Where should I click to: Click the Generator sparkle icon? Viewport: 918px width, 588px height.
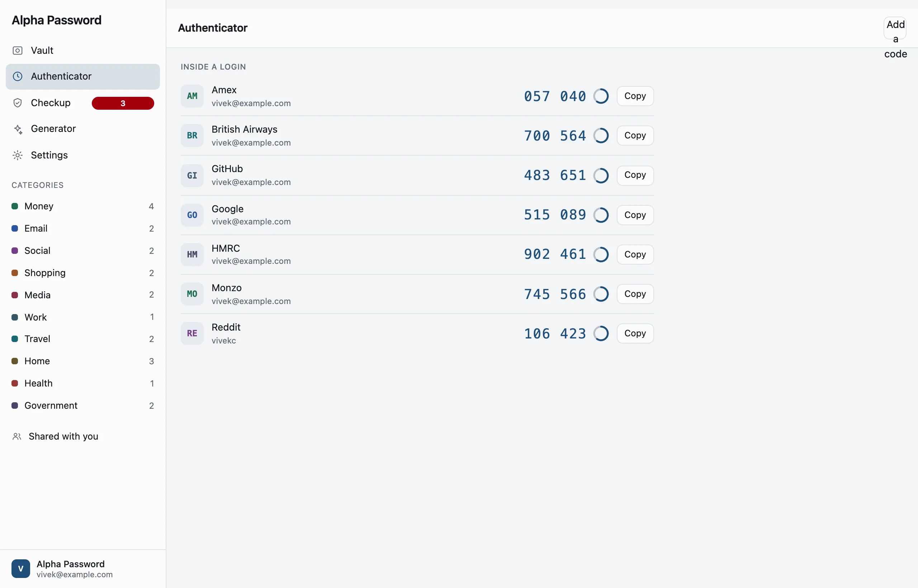18,129
